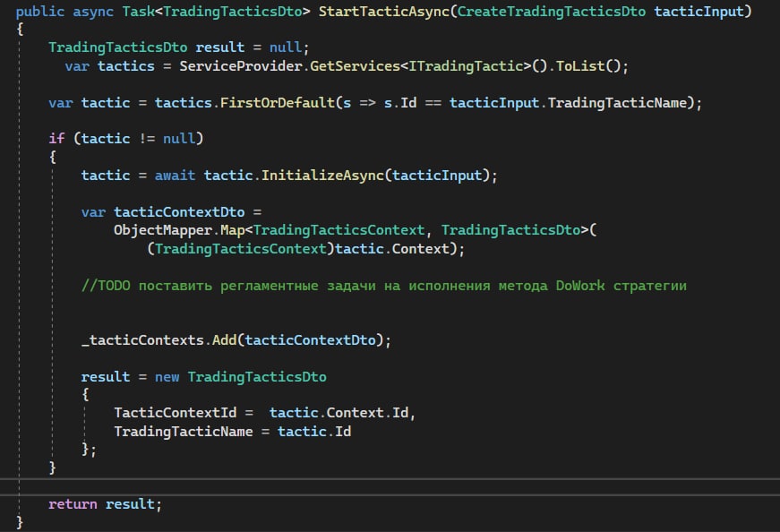Click 'await' keyword
The width and height of the screenshot is (780, 532).
175,176
